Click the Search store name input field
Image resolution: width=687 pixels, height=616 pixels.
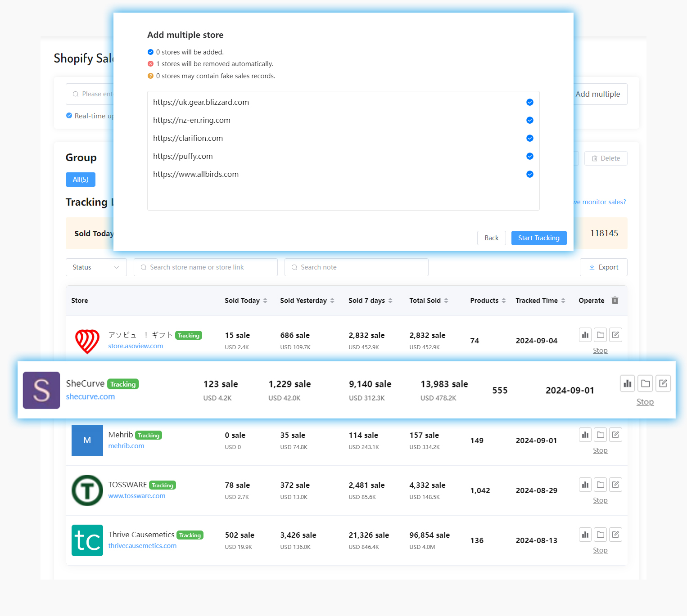pos(205,267)
